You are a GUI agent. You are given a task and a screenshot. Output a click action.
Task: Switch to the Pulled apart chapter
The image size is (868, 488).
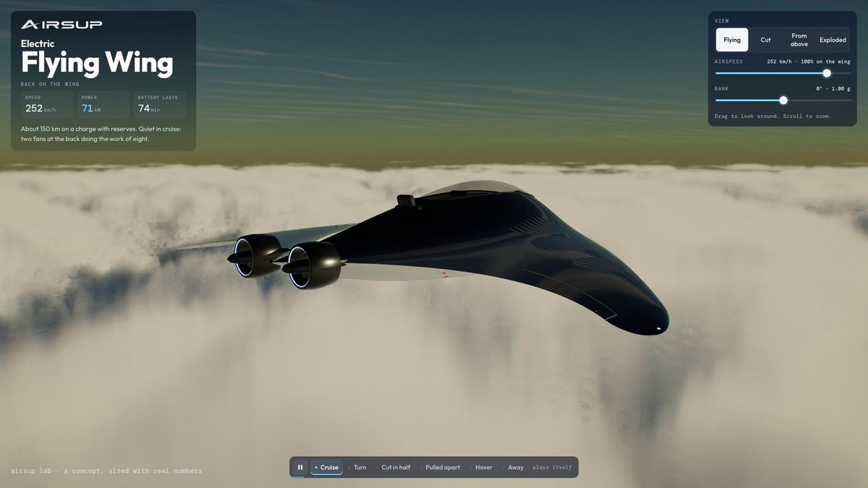click(x=441, y=467)
